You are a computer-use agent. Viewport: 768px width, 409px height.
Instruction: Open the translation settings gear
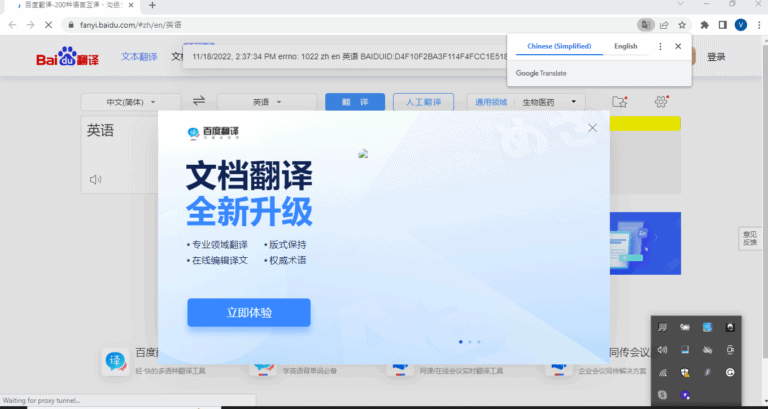[x=661, y=102]
